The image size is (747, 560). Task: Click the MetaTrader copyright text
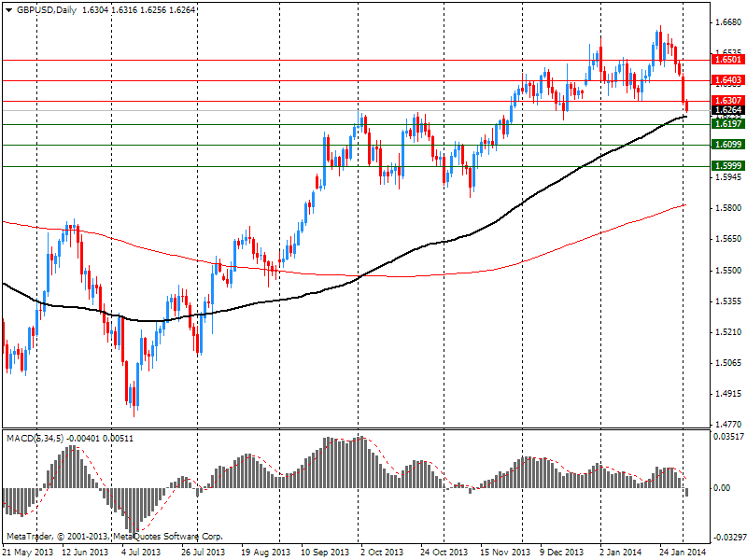coord(114,537)
